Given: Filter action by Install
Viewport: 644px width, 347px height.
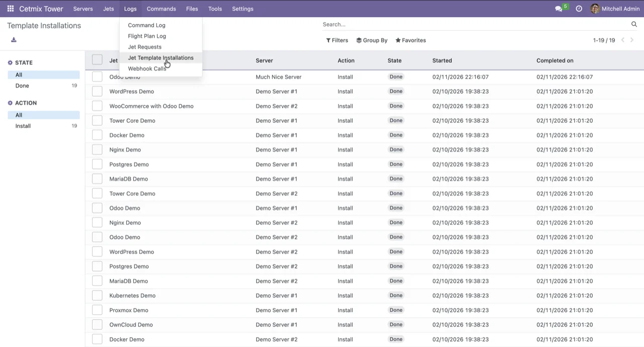Looking at the screenshot, I should tap(23, 126).
